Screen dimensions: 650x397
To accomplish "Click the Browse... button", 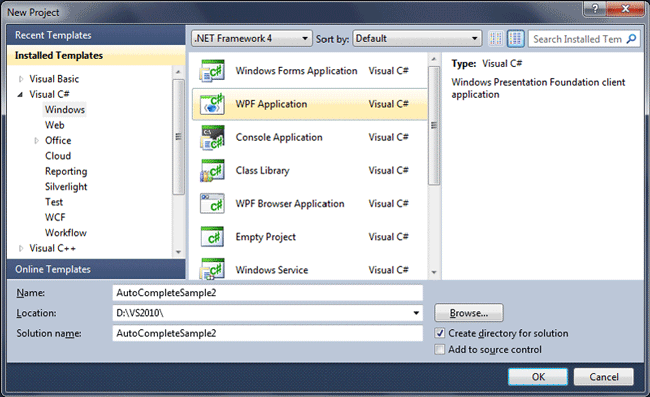I will [469, 313].
